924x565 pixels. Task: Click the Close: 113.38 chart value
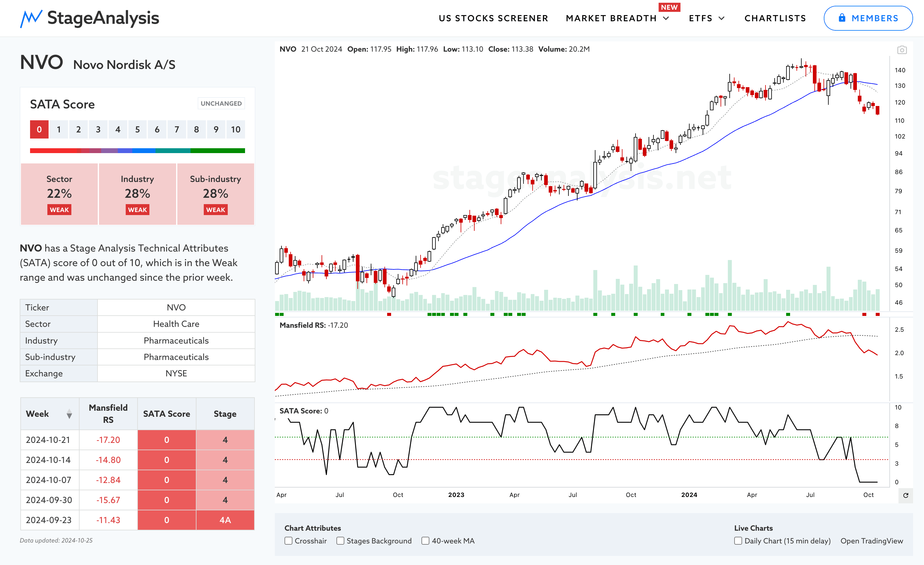[x=510, y=49]
